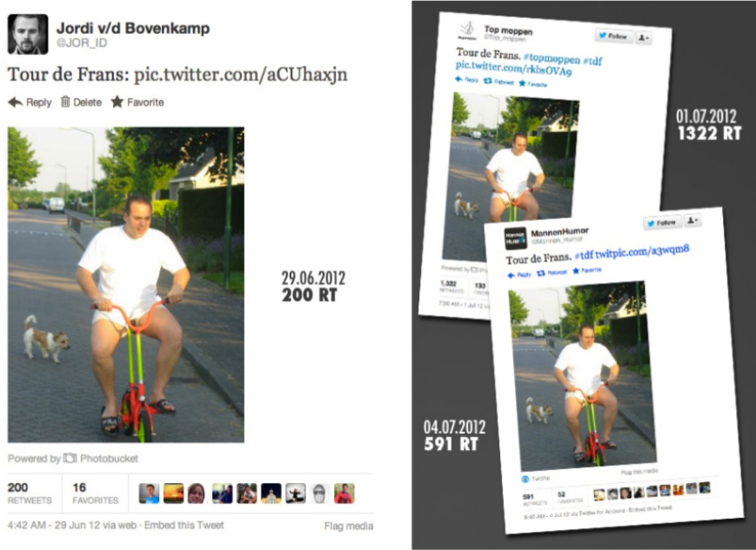The image size is (756, 550).
Task: Open user dropdown beside Top moppen Follow
Action: click(x=644, y=37)
